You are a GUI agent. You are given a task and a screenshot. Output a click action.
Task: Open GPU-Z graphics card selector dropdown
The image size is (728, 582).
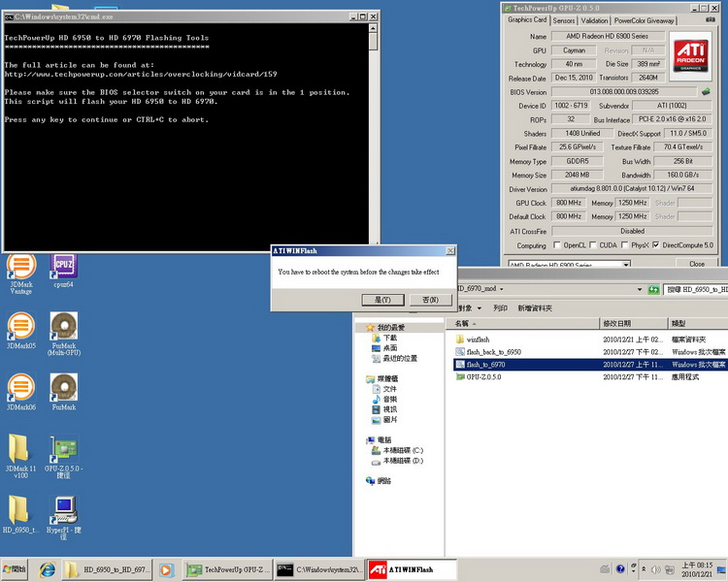[626, 264]
